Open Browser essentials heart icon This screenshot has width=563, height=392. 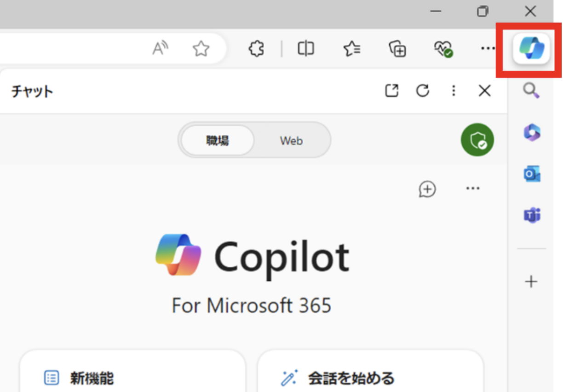[x=443, y=48]
